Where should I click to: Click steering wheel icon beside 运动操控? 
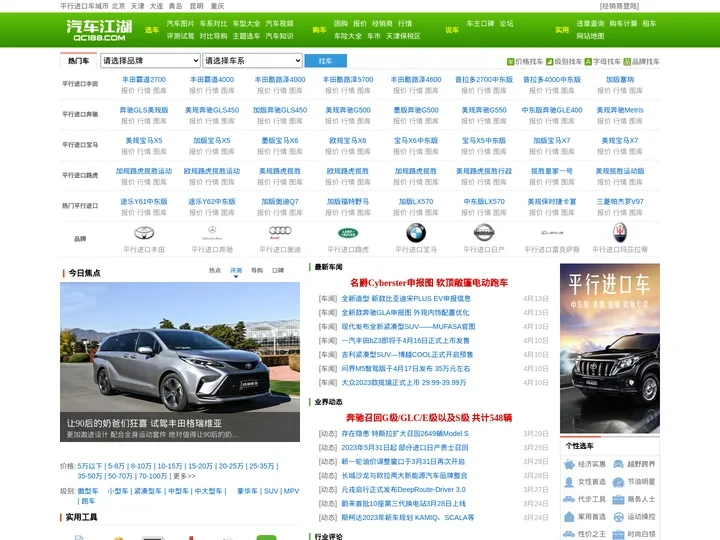coord(619,517)
